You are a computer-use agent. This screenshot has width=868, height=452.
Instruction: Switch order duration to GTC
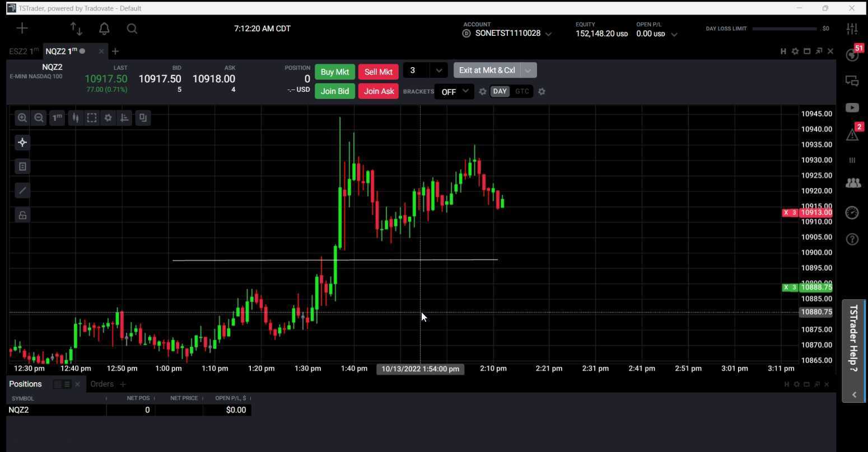tap(521, 91)
